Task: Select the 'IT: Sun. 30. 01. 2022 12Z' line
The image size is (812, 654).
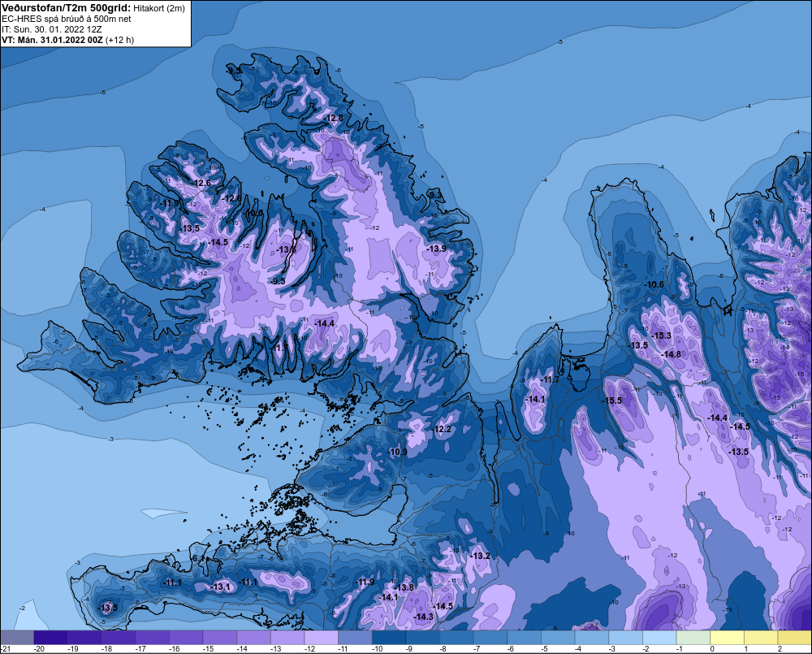Action: point(52,29)
